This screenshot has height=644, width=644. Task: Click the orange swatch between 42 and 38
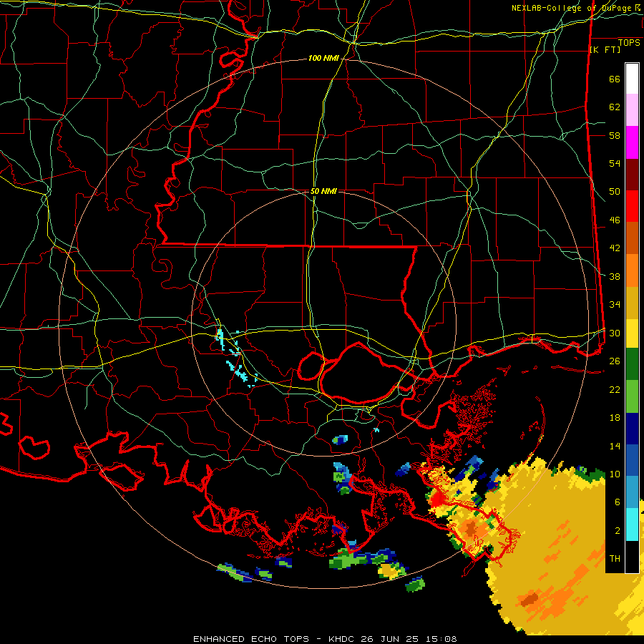632,270
